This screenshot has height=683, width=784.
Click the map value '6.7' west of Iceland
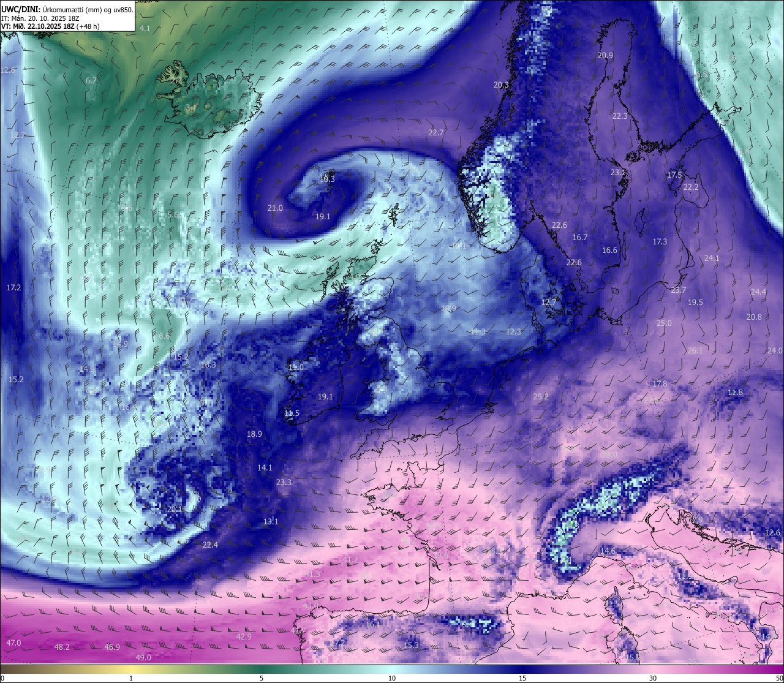click(91, 80)
